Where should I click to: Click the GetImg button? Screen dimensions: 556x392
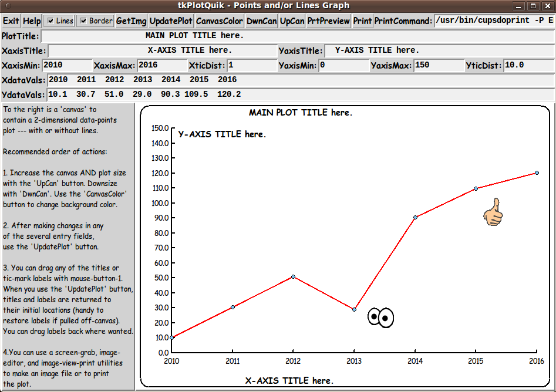pos(131,21)
